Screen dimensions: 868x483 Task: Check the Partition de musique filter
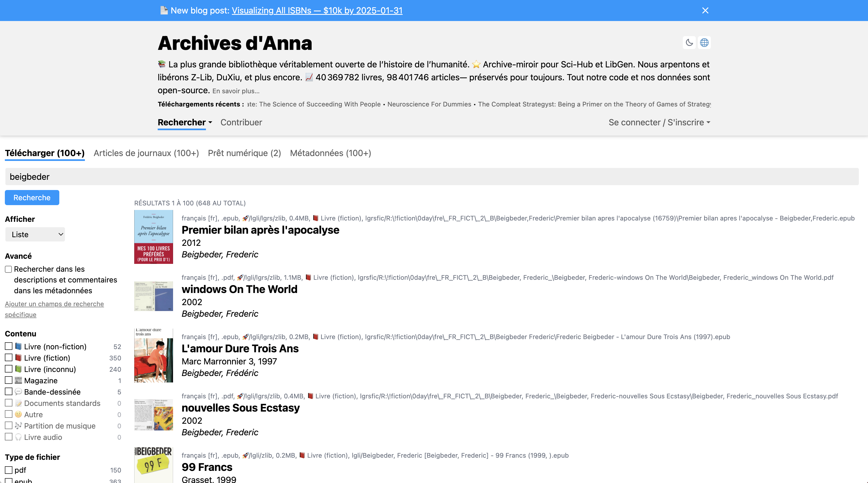pos(9,425)
